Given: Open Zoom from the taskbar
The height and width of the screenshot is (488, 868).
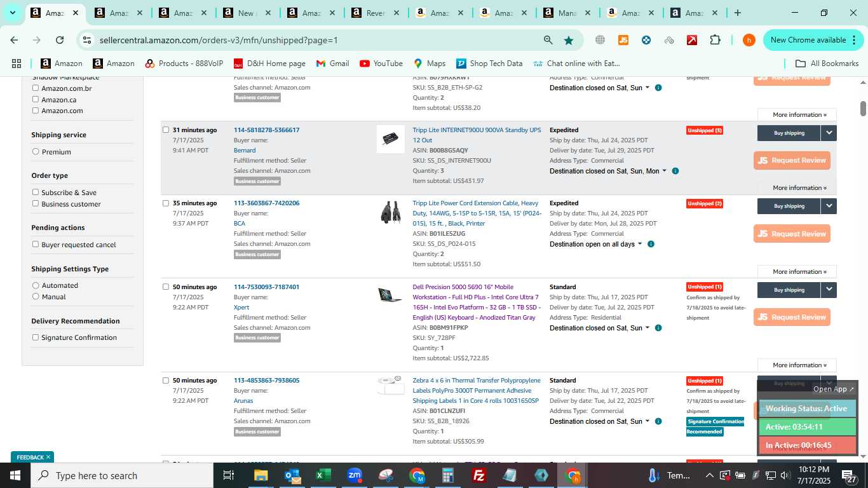Looking at the screenshot, I should tap(355, 475).
